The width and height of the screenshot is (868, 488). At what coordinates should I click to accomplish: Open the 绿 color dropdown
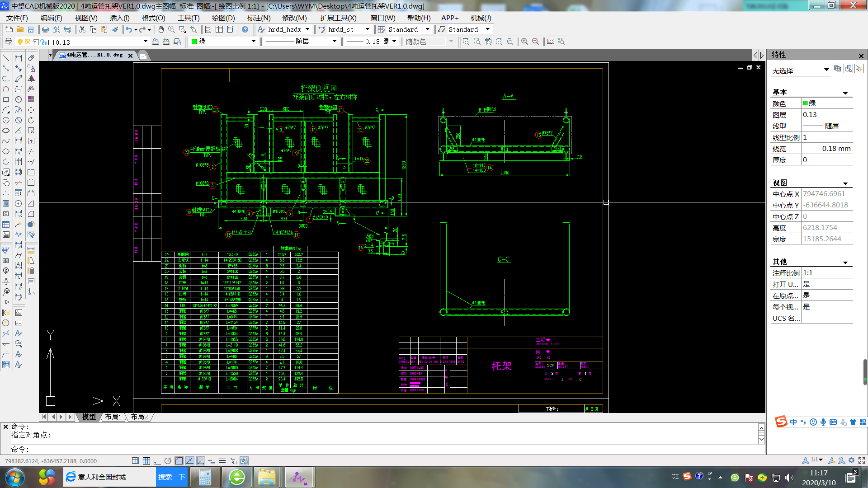(x=253, y=42)
